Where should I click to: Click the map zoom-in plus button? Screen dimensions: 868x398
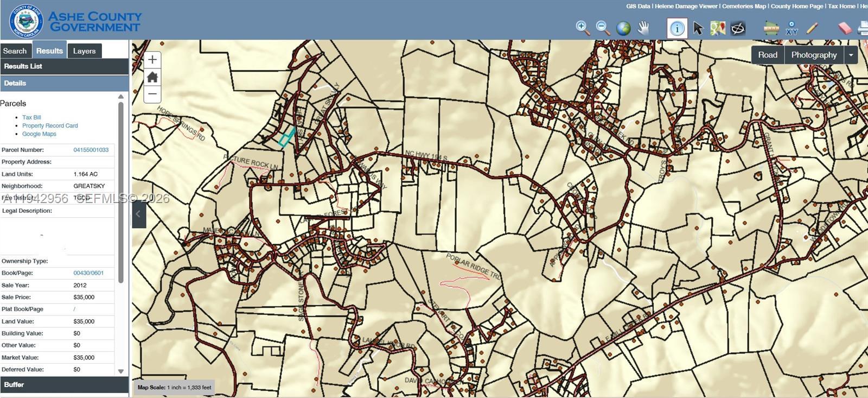click(x=152, y=60)
